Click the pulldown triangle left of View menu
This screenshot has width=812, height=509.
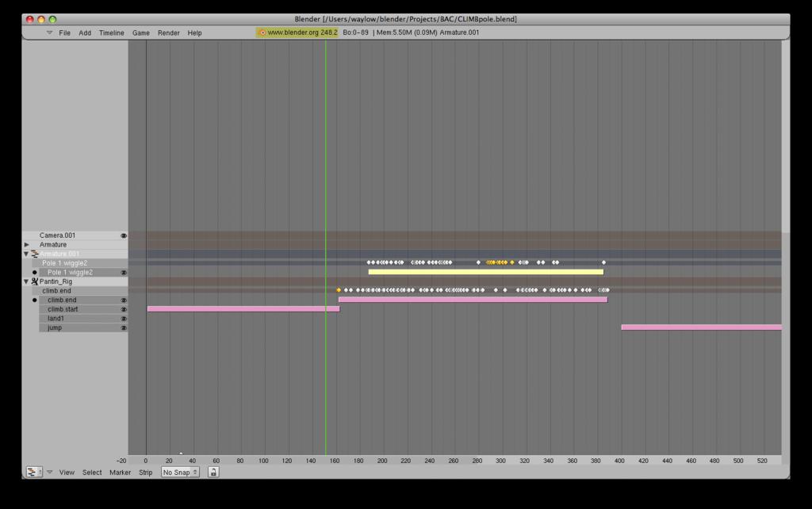pyautogui.click(x=50, y=472)
